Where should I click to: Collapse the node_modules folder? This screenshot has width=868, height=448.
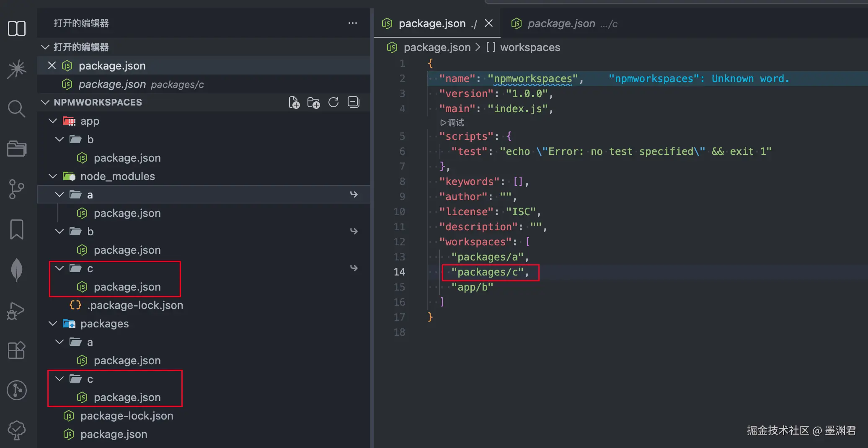pyautogui.click(x=53, y=176)
